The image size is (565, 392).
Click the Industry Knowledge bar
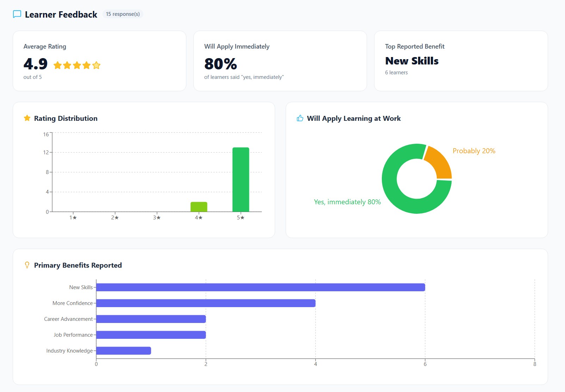(123, 350)
